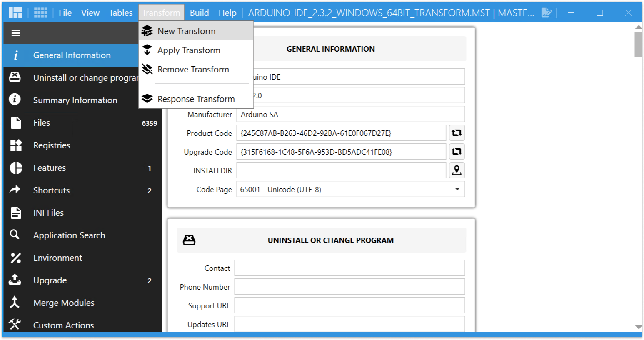Click the General Information 'i' icon
Image resolution: width=644 pixels, height=340 pixels.
16,55
